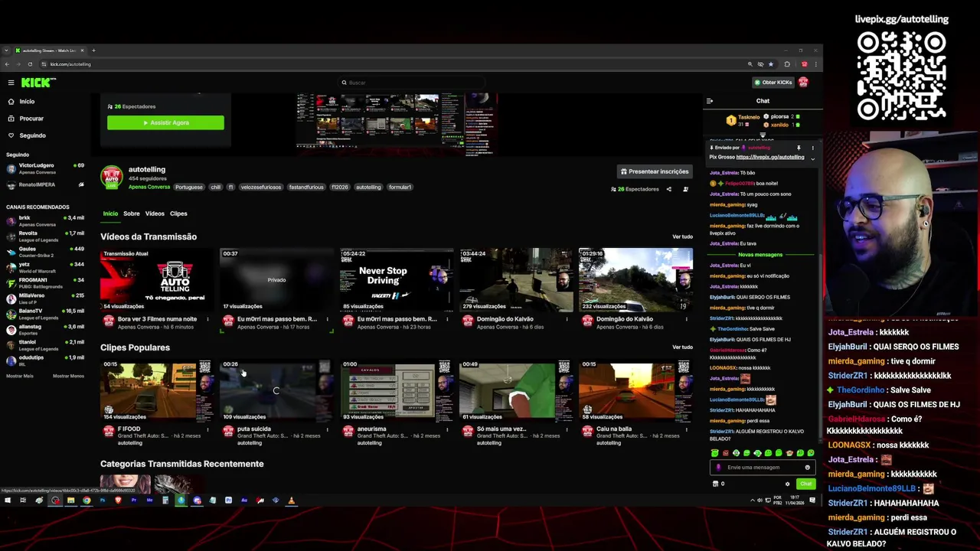Screen dimensions: 980x551
Task: Click the user icon next to share
Action: [x=685, y=189]
